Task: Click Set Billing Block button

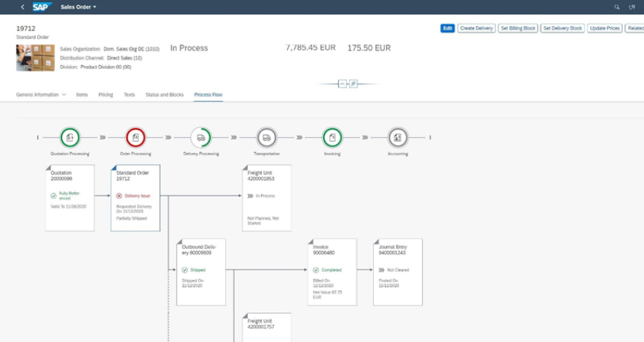Action: point(518,28)
